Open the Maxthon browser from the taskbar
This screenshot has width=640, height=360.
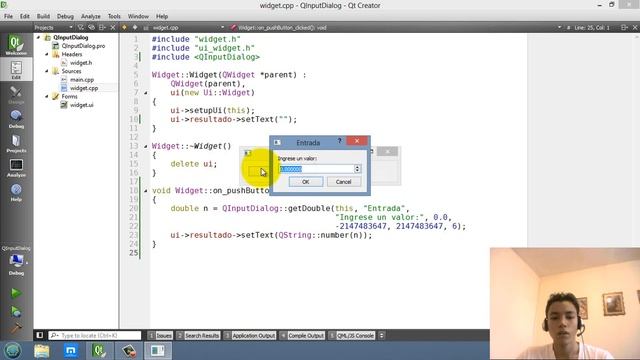pyautogui.click(x=71, y=351)
